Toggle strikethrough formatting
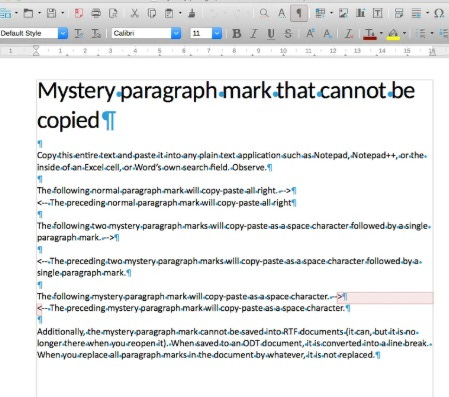The height and width of the screenshot is (397, 449). tap(288, 33)
